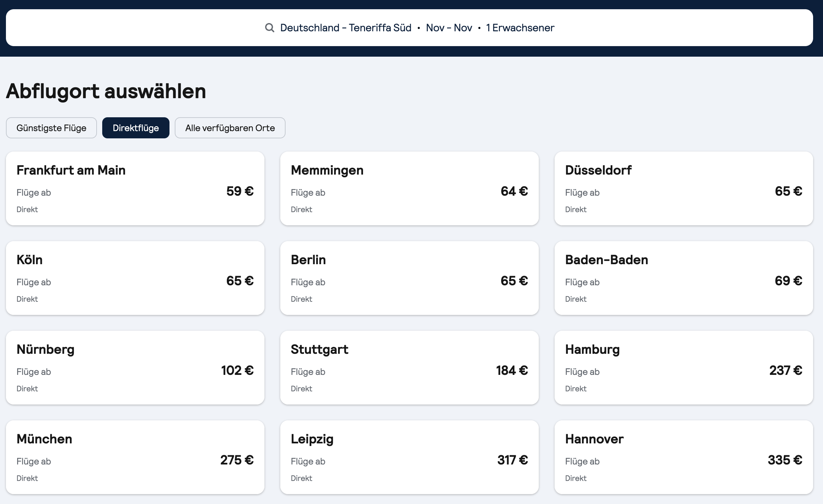The width and height of the screenshot is (823, 504).
Task: Choose the Baden-Baden card
Action: point(684,278)
